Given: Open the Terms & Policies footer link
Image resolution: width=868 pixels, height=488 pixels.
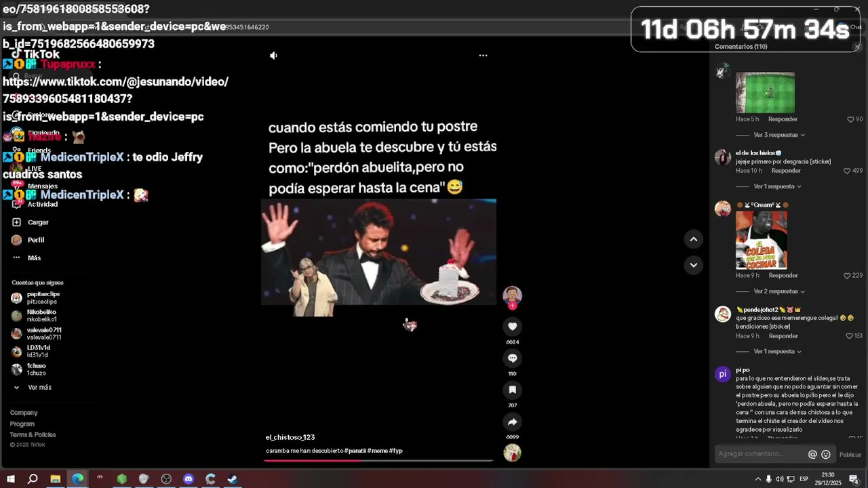Looking at the screenshot, I should pyautogui.click(x=33, y=435).
